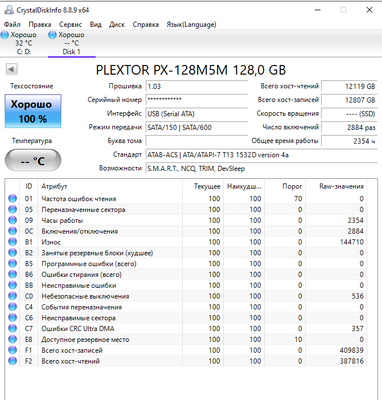Click the Возможности features field
The height and width of the screenshot is (400, 382).
tap(261, 168)
